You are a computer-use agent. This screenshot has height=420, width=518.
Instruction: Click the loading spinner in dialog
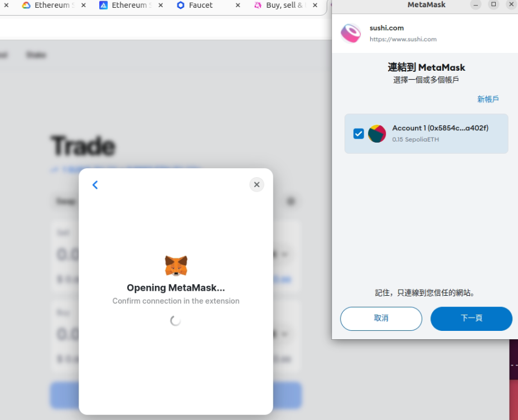(176, 320)
